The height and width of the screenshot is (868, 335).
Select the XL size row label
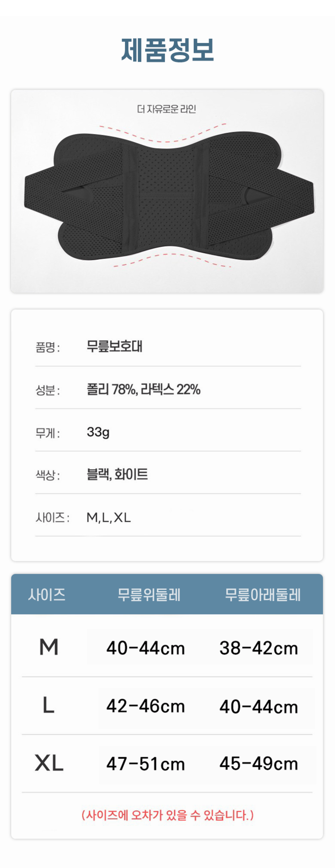49,763
